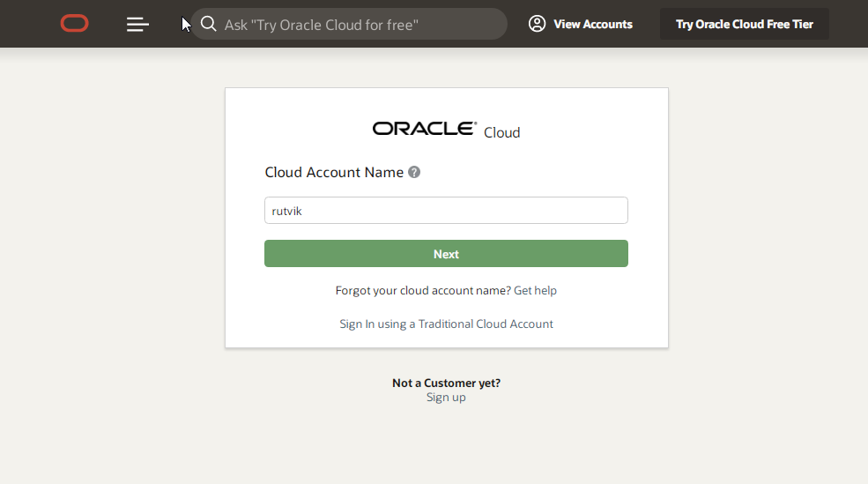
Task: Click the Oracle Cloud logo in the sign-in card
Action: click(x=446, y=130)
